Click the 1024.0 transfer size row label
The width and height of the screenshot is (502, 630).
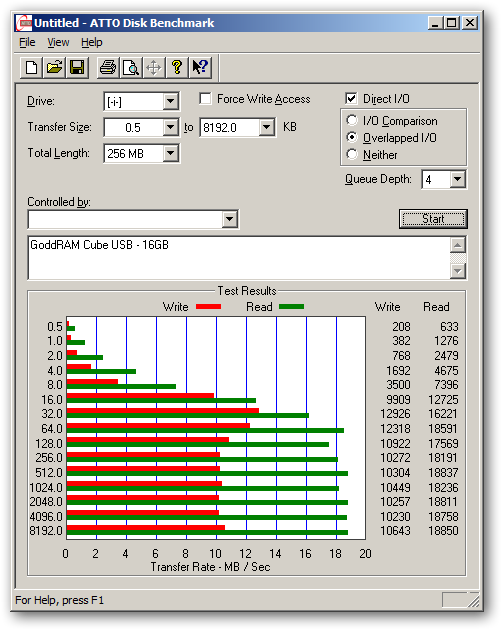tap(46, 487)
